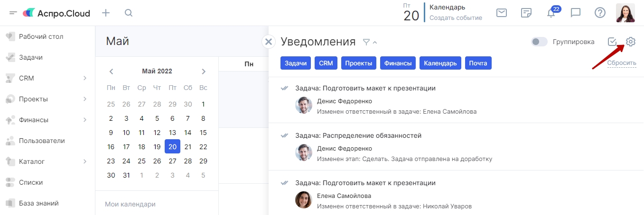Click text Изменен ответственный в задаче: Николай Уваров
This screenshot has width=644, height=215.
(x=394, y=206)
